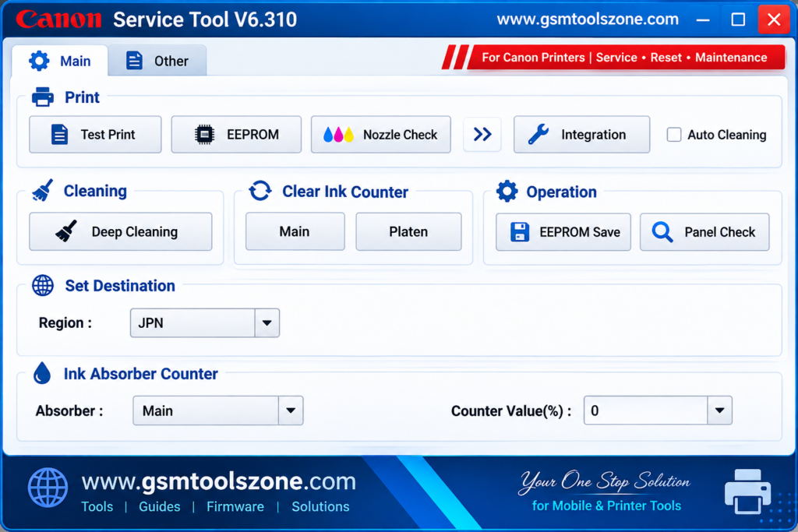Image resolution: width=798 pixels, height=532 pixels.
Task: Click the globe icon in footer banner
Action: pos(48,488)
